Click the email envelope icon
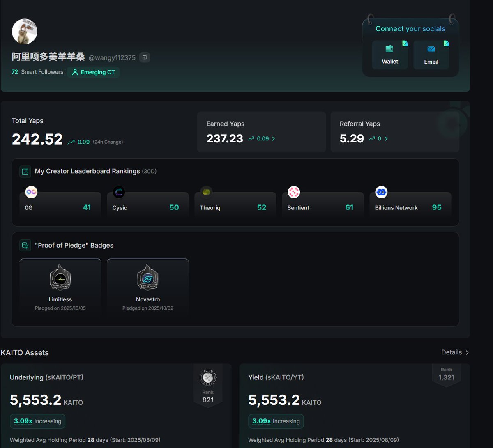Image resolution: width=493 pixels, height=448 pixels. [431, 49]
